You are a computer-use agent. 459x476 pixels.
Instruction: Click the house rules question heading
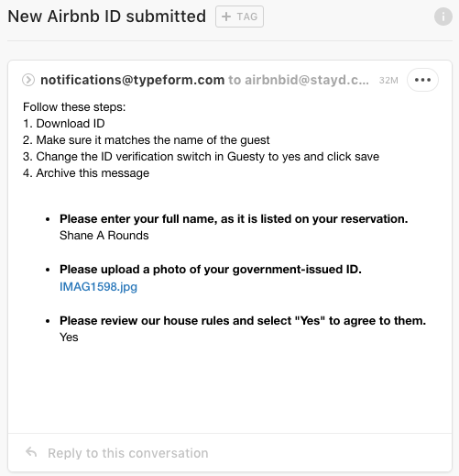coord(243,321)
